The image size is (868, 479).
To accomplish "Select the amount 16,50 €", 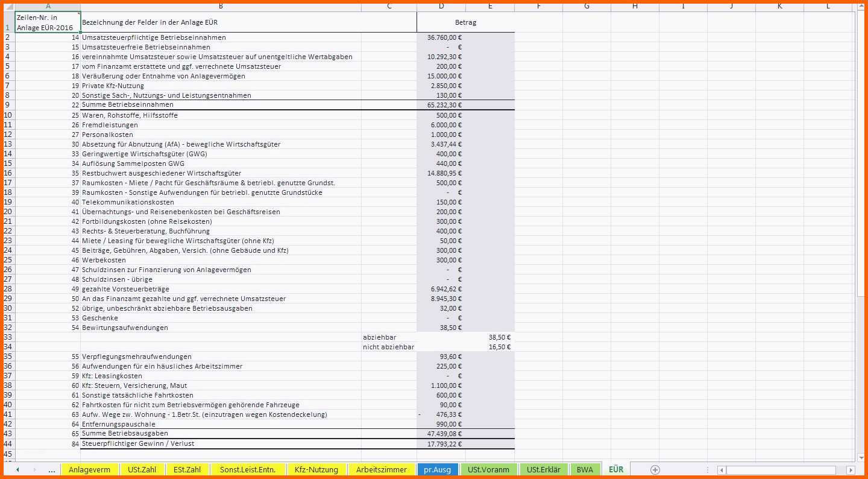I will tap(490, 347).
